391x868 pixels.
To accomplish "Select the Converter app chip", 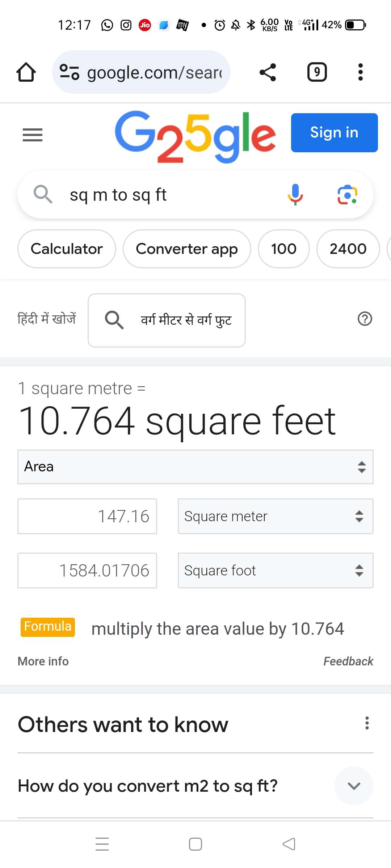I will [x=187, y=249].
